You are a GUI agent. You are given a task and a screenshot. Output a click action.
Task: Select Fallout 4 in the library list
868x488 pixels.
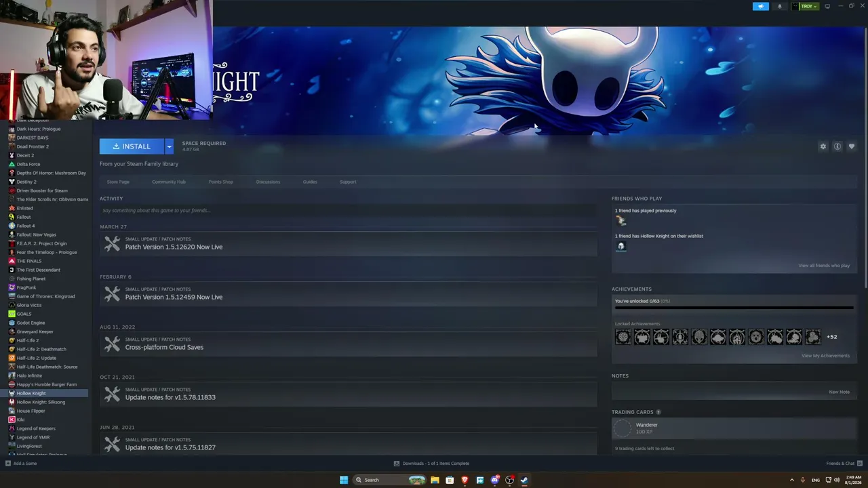[26, 226]
